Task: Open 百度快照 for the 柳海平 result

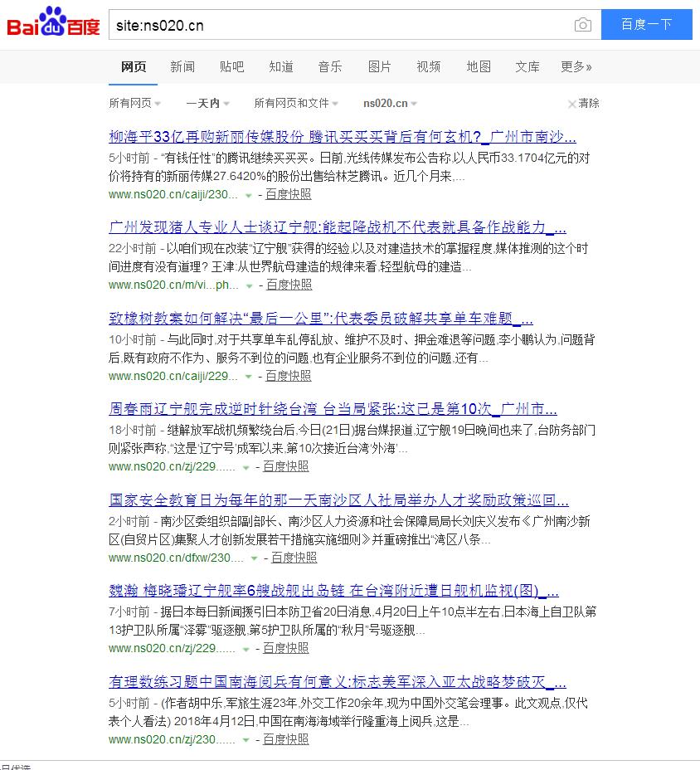Action: (288, 194)
